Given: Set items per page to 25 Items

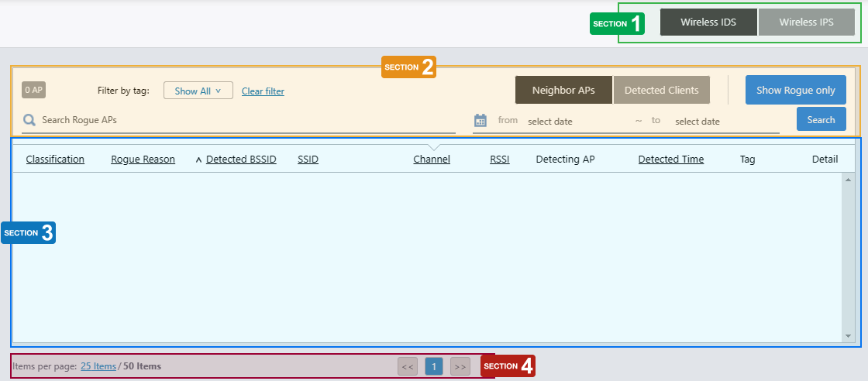Looking at the screenshot, I should 98,366.
